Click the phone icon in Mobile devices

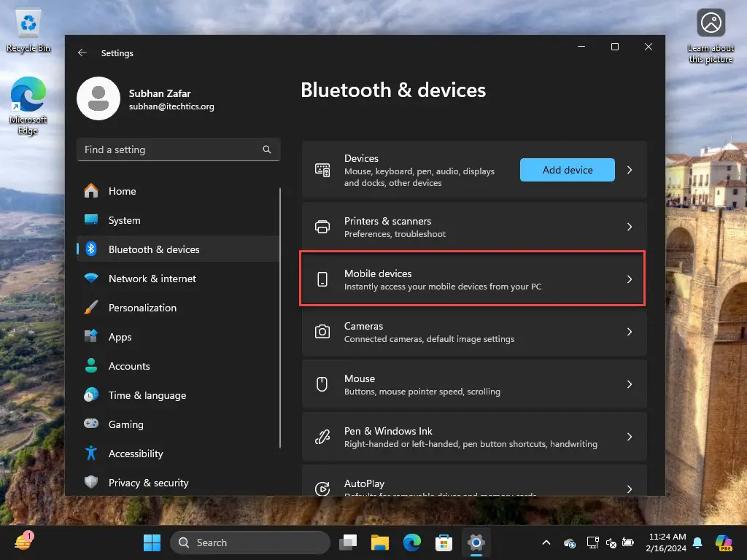[322, 279]
